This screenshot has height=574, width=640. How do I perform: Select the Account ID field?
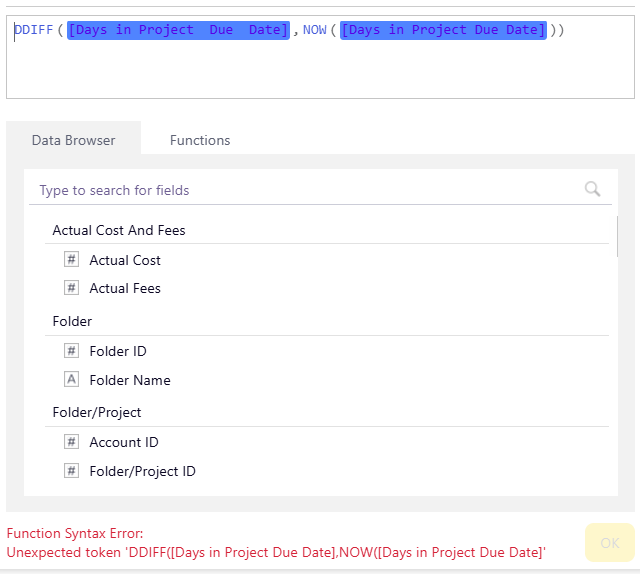click(124, 442)
